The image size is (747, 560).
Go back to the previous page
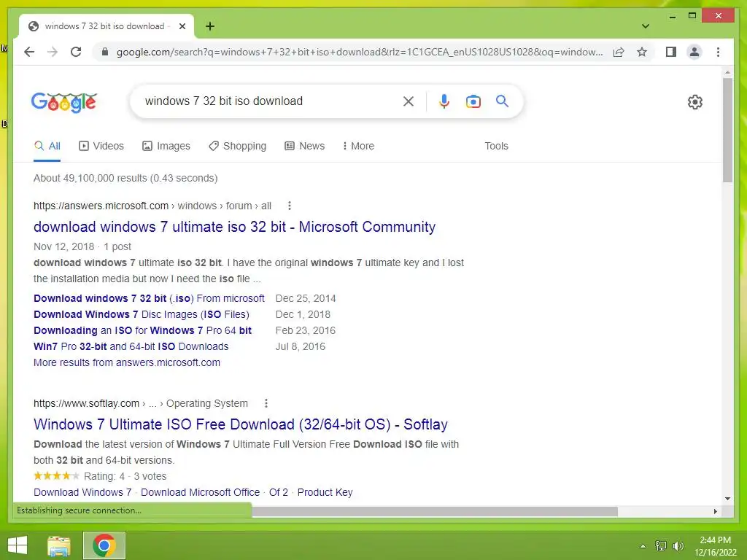point(29,52)
